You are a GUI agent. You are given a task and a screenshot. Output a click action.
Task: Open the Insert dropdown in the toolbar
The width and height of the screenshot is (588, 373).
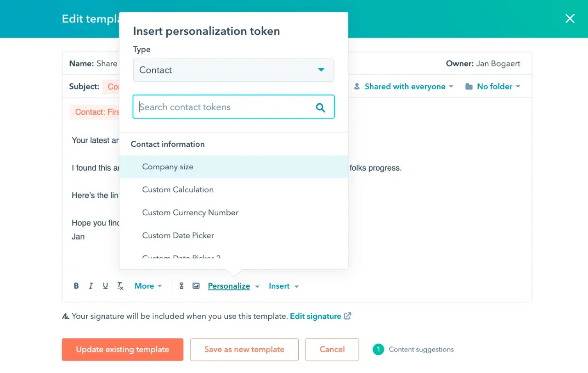point(283,286)
